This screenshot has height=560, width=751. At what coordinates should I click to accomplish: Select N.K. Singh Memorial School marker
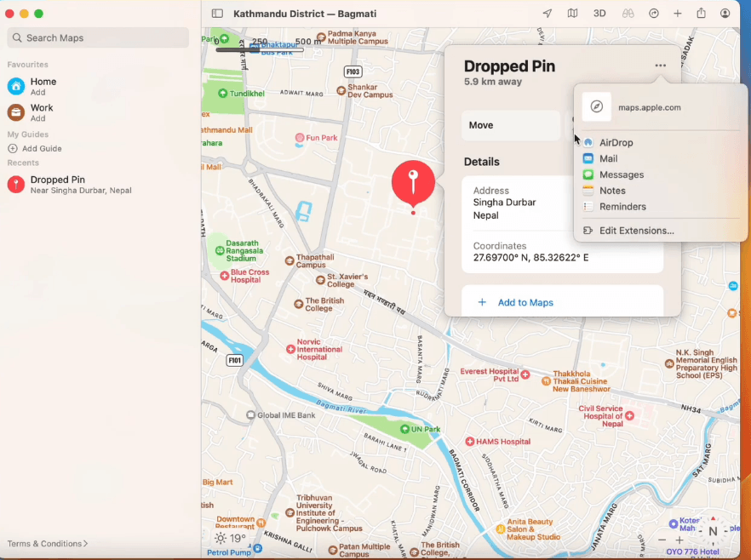point(669,363)
